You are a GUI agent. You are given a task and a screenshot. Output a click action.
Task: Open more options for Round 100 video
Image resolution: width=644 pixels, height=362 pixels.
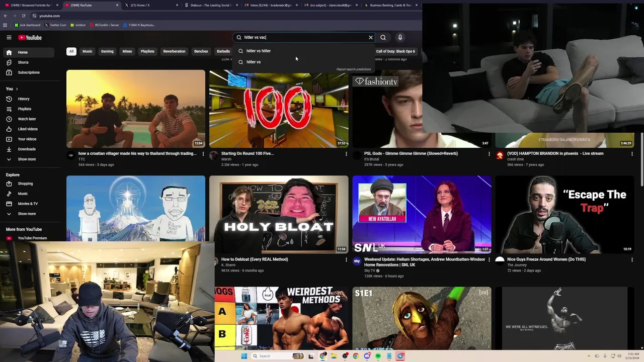click(x=346, y=154)
